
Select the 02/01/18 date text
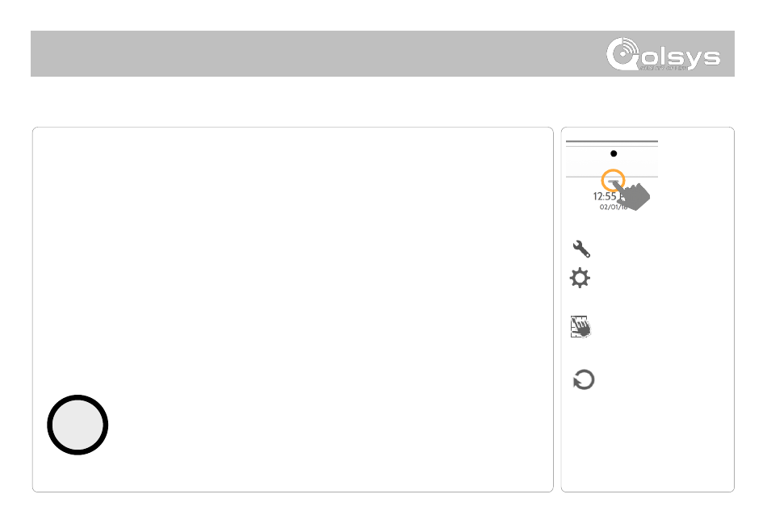(x=611, y=207)
